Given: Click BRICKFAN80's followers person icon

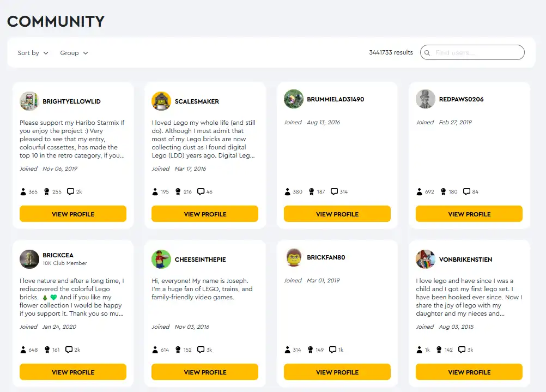Looking at the screenshot, I should click(x=287, y=349).
